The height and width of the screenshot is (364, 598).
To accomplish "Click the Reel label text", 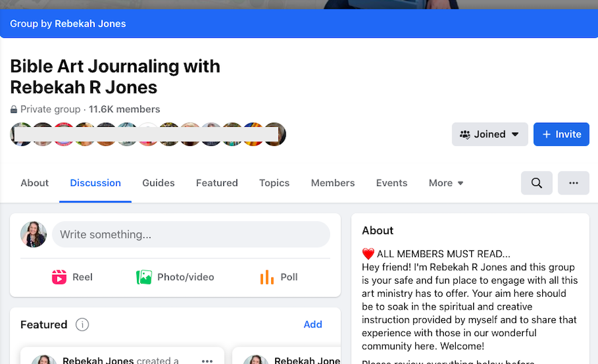I will (x=82, y=277).
